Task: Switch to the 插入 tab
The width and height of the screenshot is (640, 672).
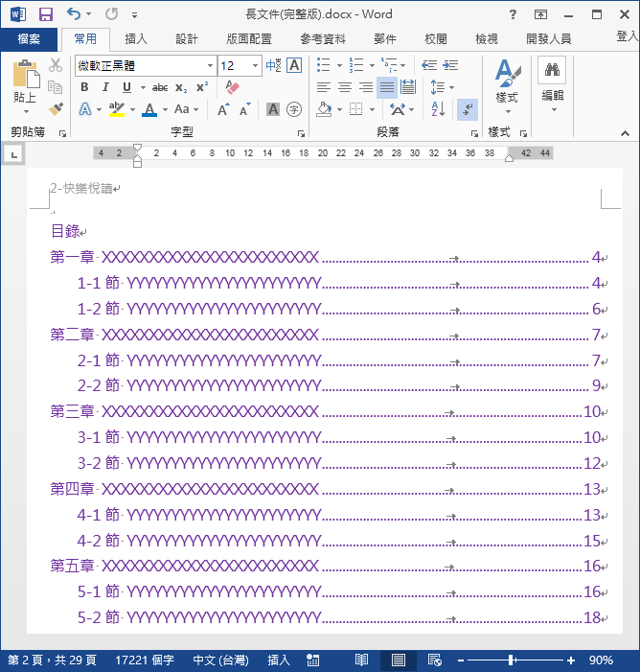Action: 136,39
